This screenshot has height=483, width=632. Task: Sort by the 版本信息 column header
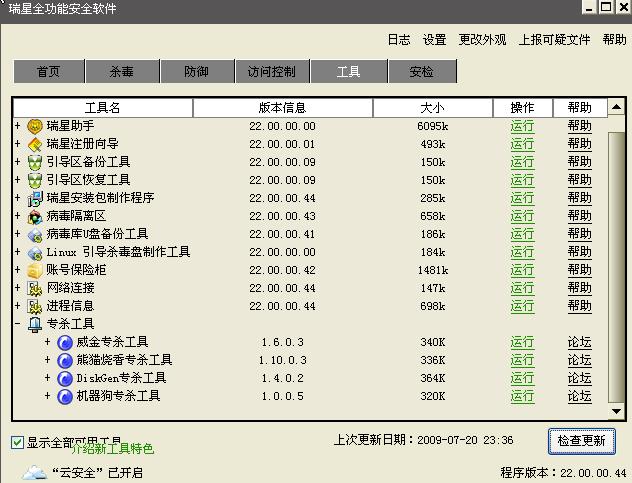click(x=283, y=108)
